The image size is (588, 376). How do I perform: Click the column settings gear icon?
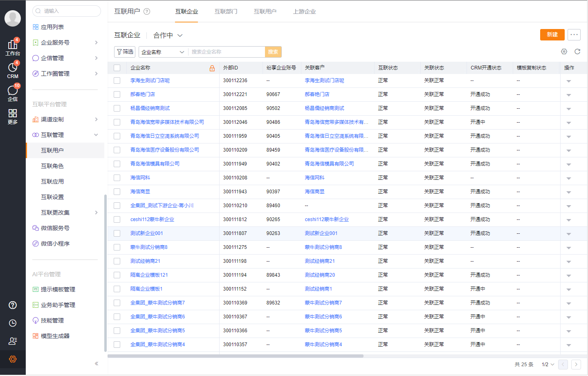(x=564, y=51)
